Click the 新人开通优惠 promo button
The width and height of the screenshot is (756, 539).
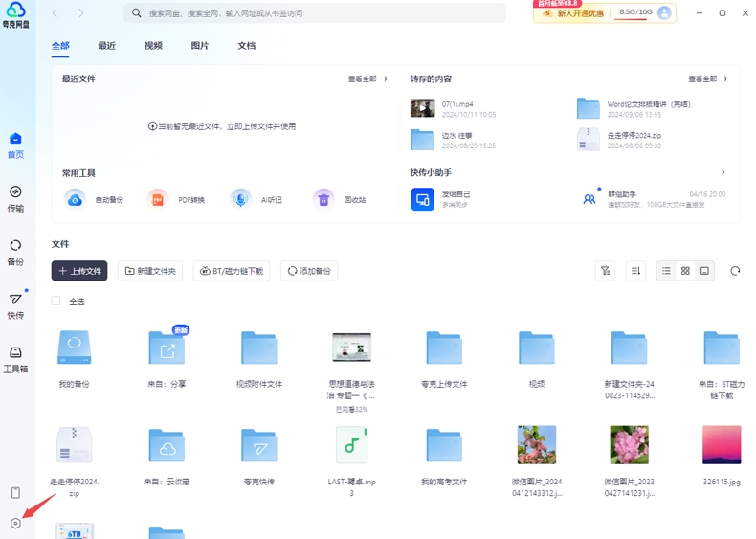point(574,13)
